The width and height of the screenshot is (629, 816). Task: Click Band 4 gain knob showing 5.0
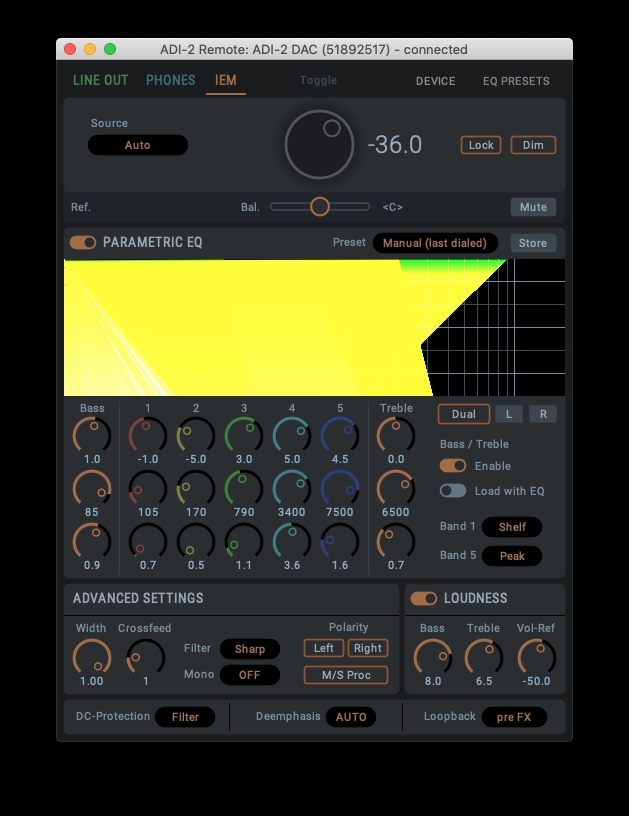(x=292, y=435)
